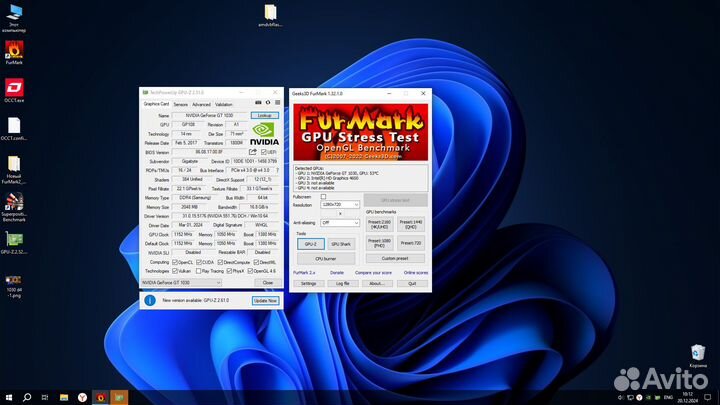
Task: Open the FurMark Log file button
Action: point(343,284)
